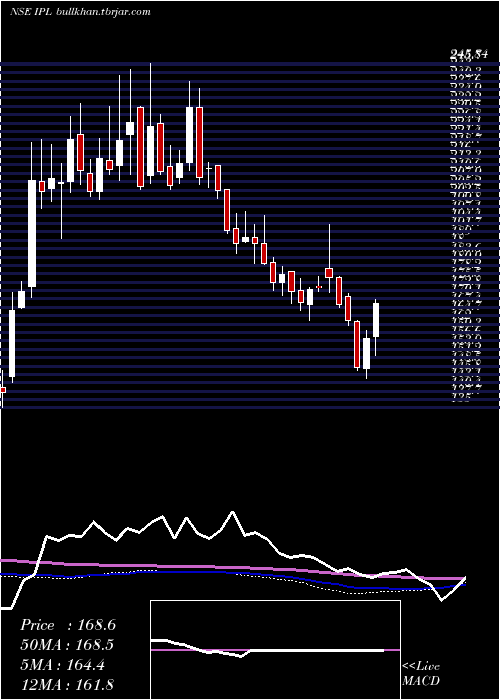Select the 50MA : 168.5 readout
Screen dimensions: 500x700
[x=67, y=645]
